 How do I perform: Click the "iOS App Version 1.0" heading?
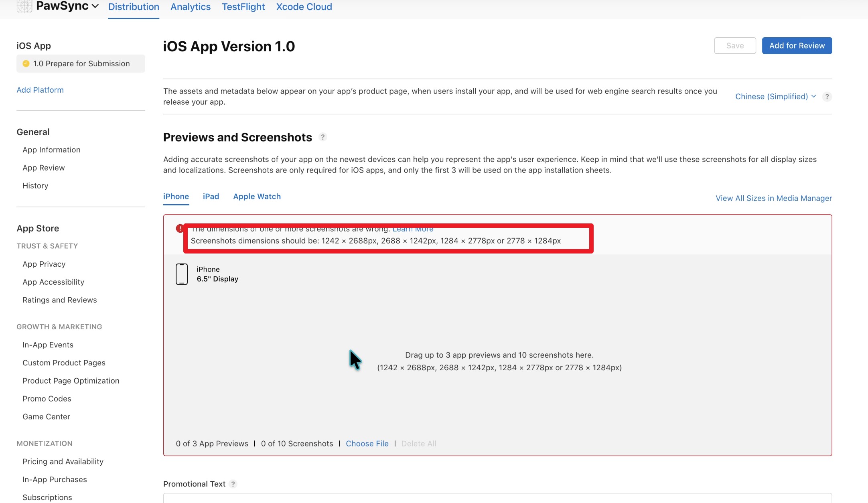229,47
